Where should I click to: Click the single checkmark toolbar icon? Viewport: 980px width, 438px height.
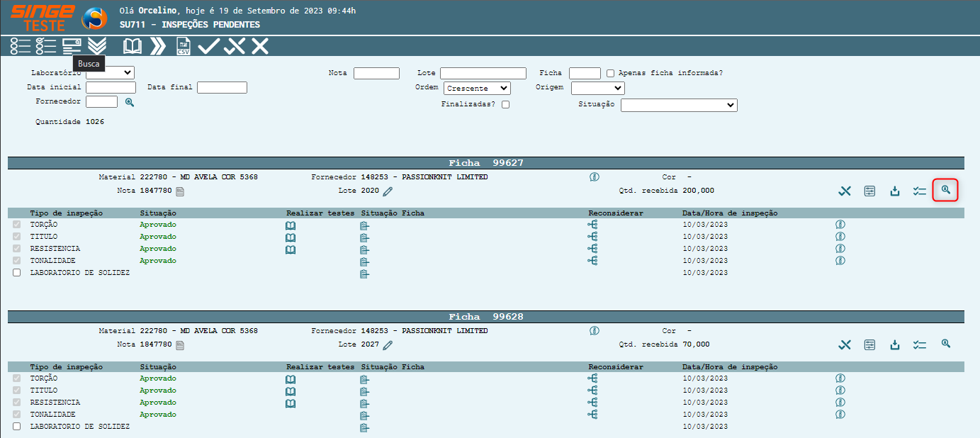pyautogui.click(x=209, y=47)
